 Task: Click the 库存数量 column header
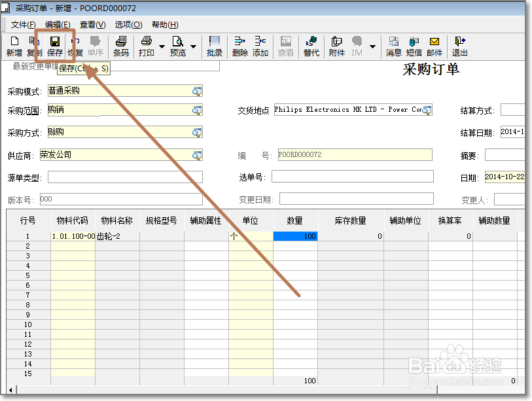[x=351, y=220]
